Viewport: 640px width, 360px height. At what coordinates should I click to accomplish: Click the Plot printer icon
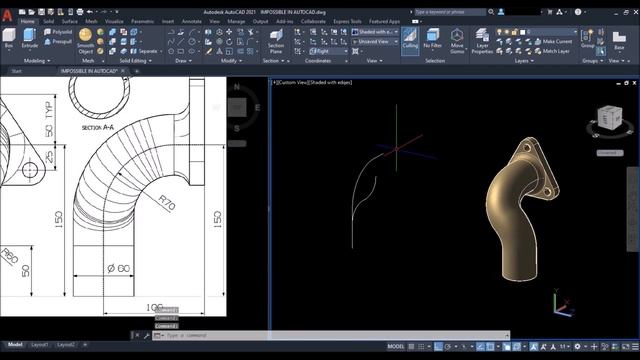coord(80,12)
